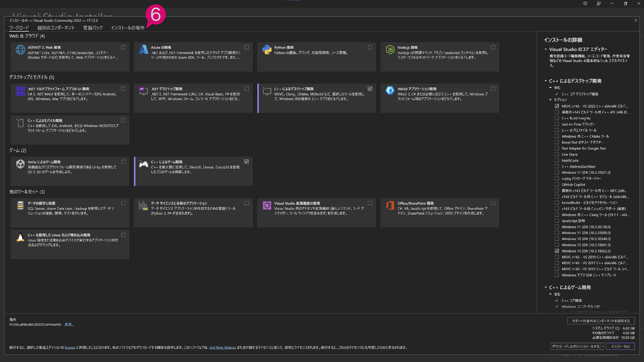Collapse 含む under C++ によるゲーム開発

click(550, 294)
